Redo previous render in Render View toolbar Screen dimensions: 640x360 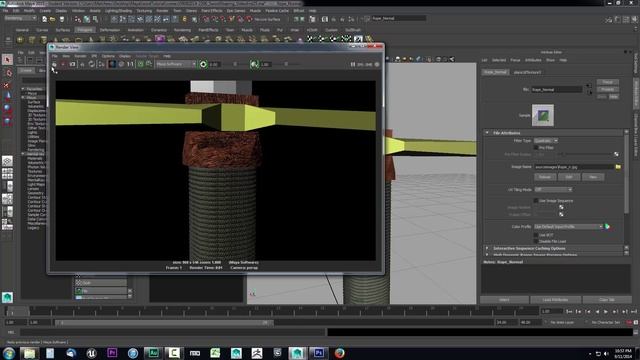pos(54,64)
